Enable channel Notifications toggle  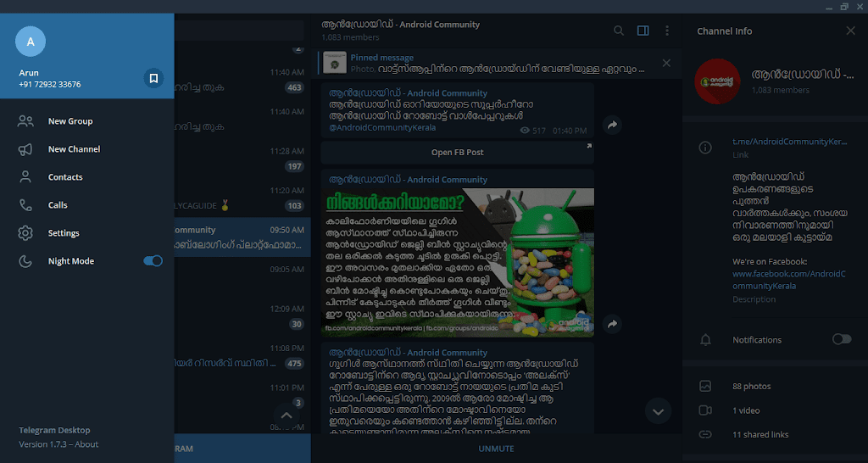point(841,339)
